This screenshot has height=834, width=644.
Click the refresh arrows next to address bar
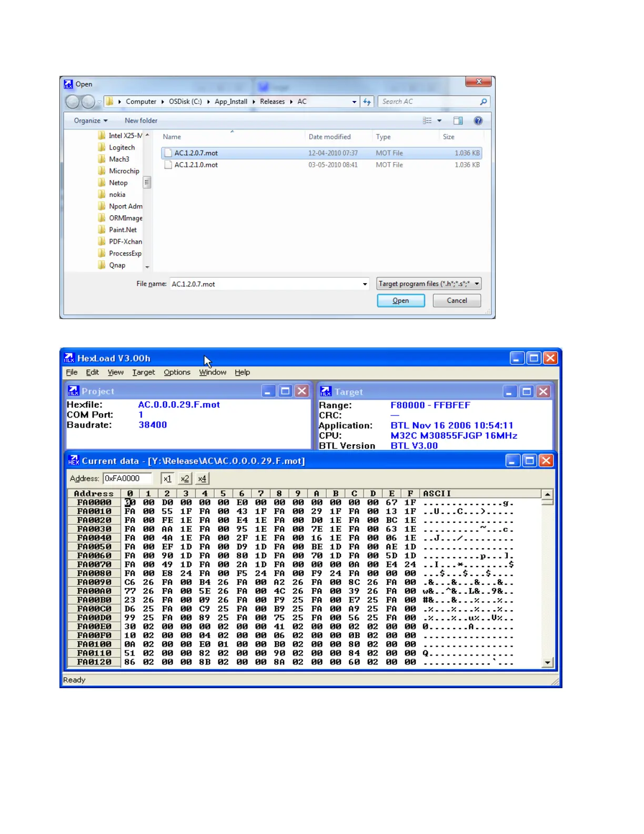coord(367,102)
